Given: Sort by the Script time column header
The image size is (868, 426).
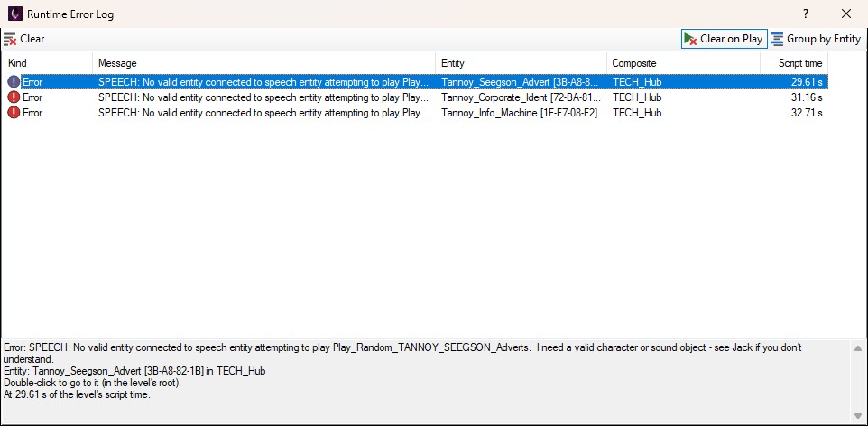Looking at the screenshot, I should 794,63.
